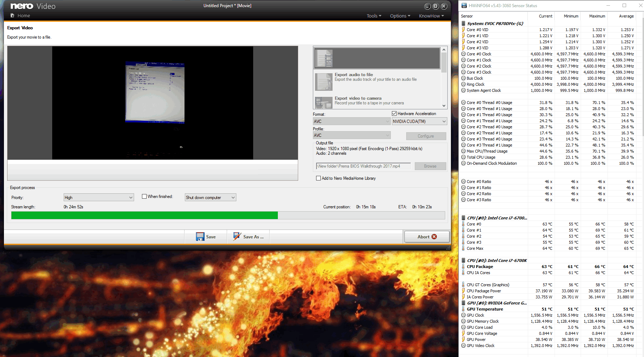
Task: Click the red X Abort icon
Action: [434, 237]
